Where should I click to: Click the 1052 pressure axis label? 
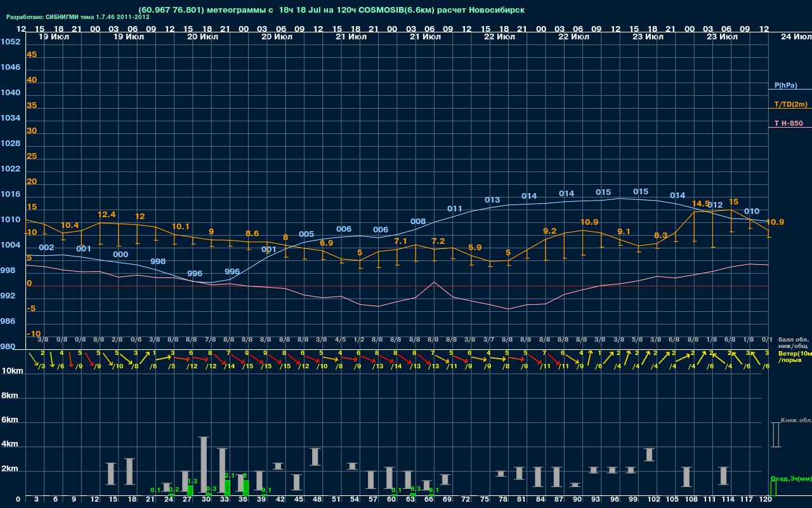10,42
